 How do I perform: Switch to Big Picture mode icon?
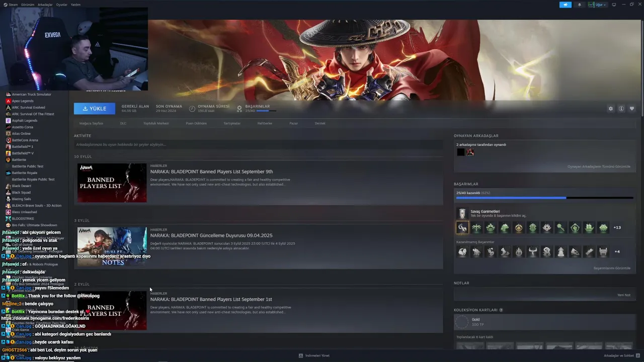[614, 5]
